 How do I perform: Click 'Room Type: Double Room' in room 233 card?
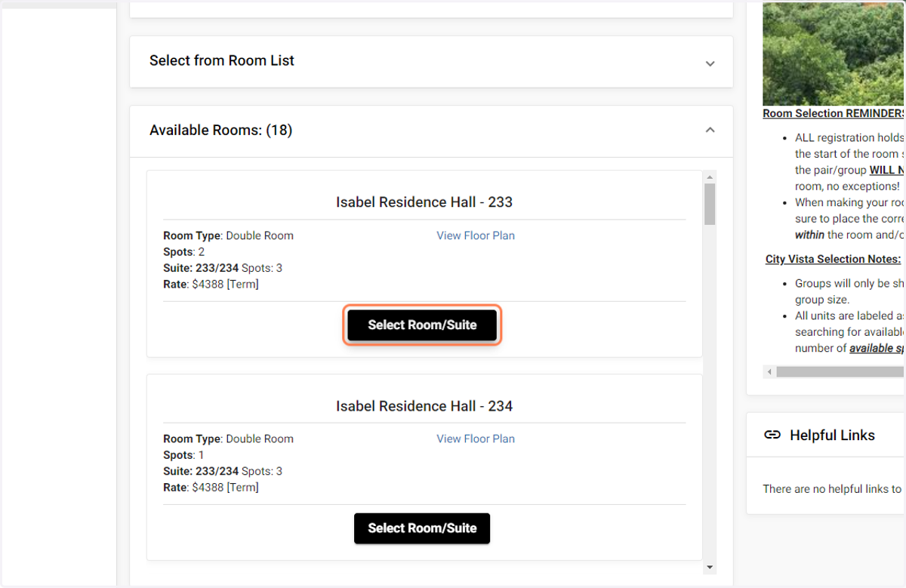228,236
